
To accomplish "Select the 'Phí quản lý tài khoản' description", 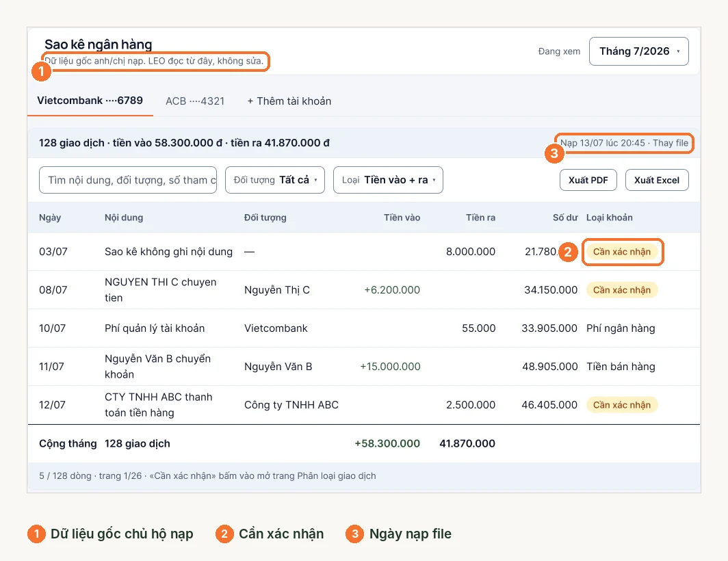I will coord(155,328).
